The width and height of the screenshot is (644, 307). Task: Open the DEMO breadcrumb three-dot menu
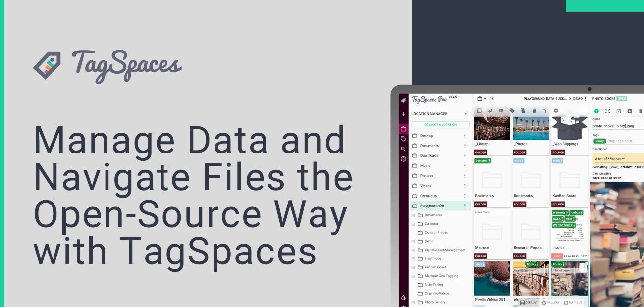click(585, 98)
